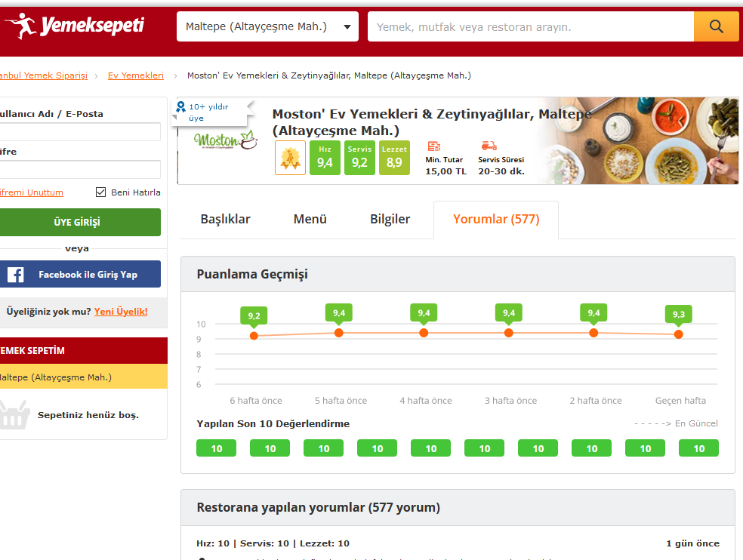Click the restaurant search input field
This screenshot has height=560, width=743.
(531, 26)
